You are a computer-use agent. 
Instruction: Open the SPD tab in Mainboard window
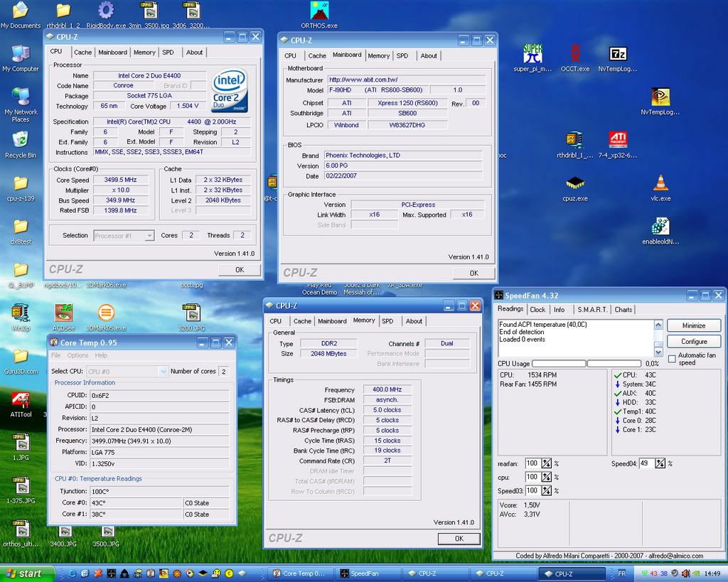click(402, 55)
